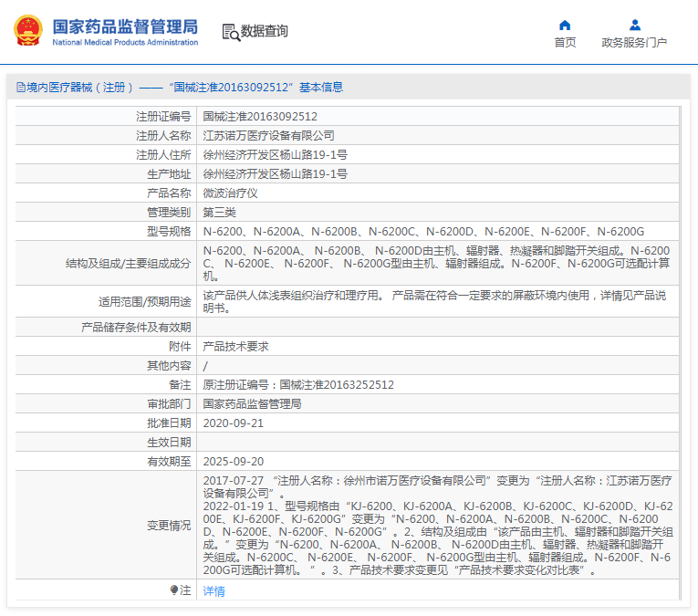Select the 结构及组成 description text
Image resolution: width=698 pixels, height=616 pixels.
pyautogui.click(x=436, y=263)
